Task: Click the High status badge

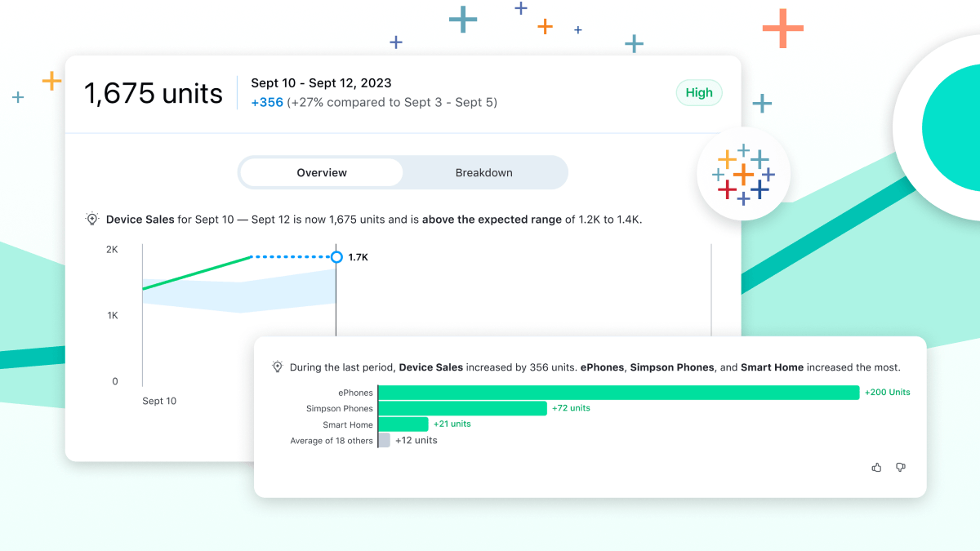Action: [x=699, y=92]
